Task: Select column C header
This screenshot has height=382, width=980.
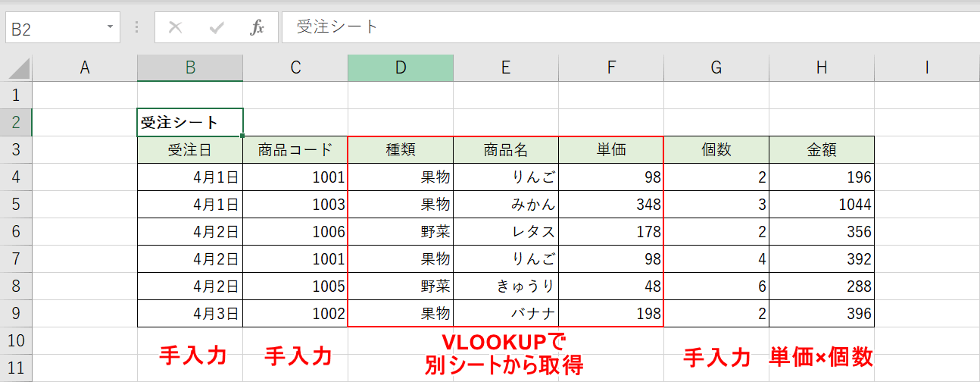Action: click(295, 68)
